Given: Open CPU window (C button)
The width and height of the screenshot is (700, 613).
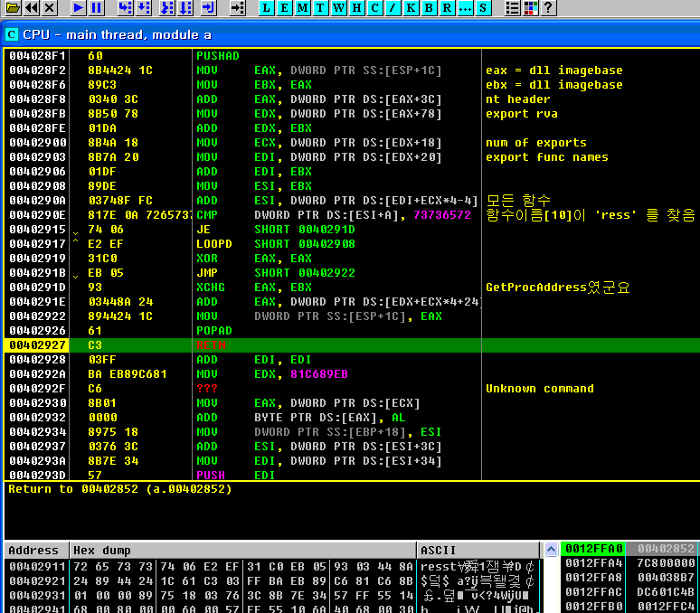Looking at the screenshot, I should 374,7.
